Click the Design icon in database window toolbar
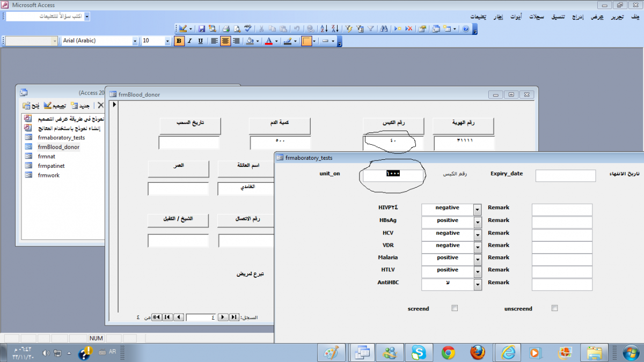644x362 pixels. tap(55, 106)
